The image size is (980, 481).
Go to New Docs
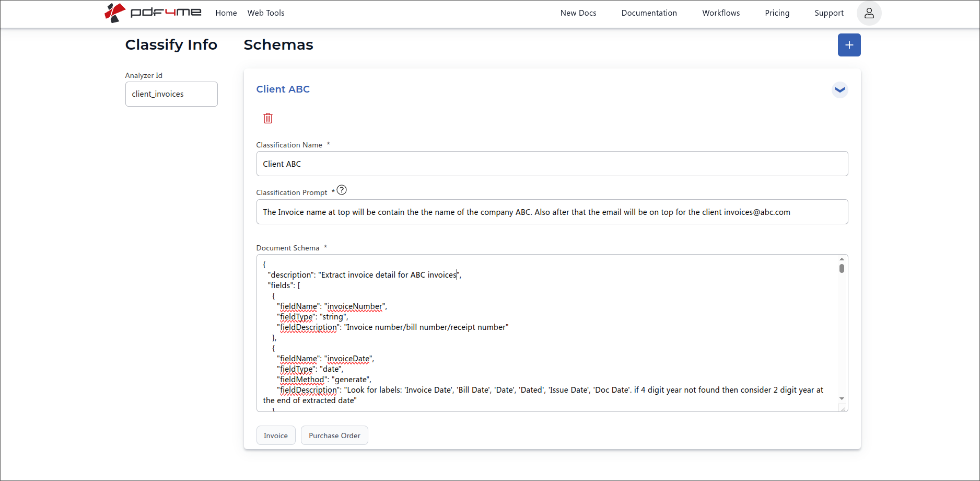click(x=578, y=13)
